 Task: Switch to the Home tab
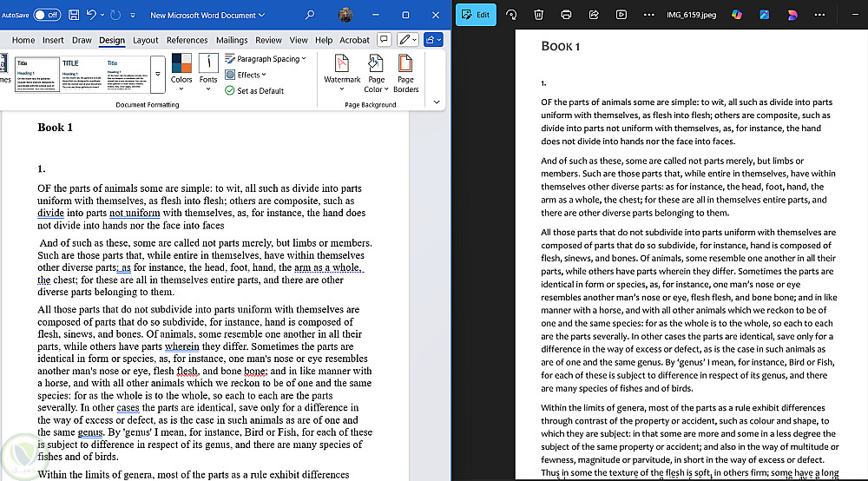coord(23,40)
